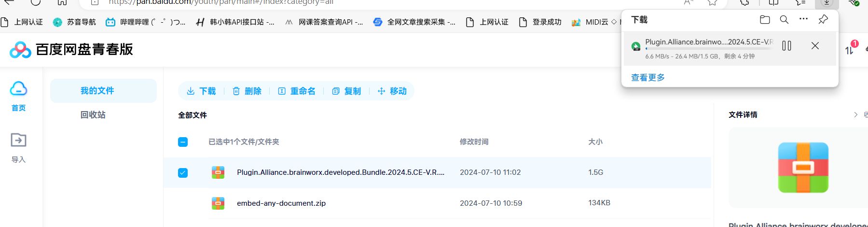The width and height of the screenshot is (868, 227).
Task: Collapse file details panel with chevron
Action: (x=856, y=115)
